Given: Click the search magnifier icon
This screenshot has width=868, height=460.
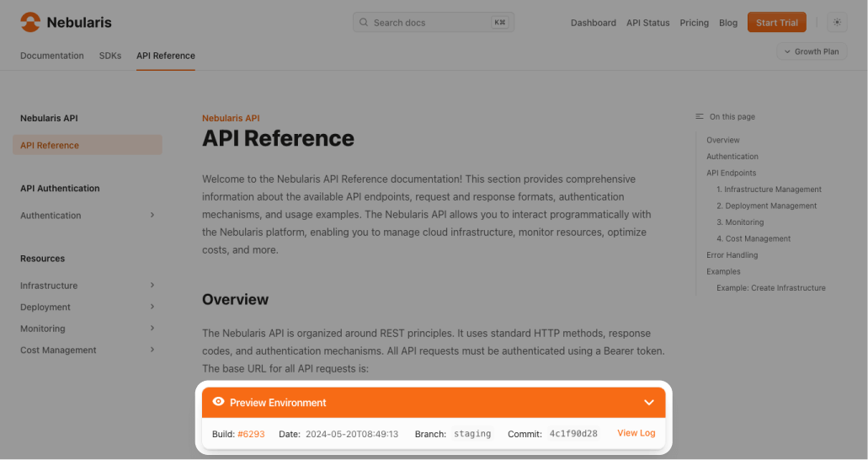Looking at the screenshot, I should [x=364, y=23].
